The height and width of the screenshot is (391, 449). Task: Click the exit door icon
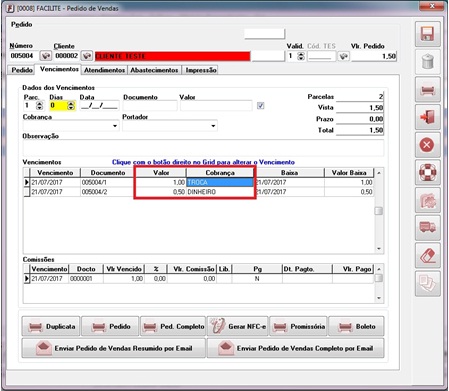pos(428,117)
